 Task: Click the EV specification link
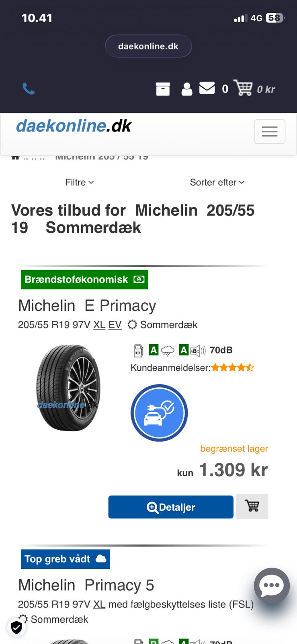(115, 325)
